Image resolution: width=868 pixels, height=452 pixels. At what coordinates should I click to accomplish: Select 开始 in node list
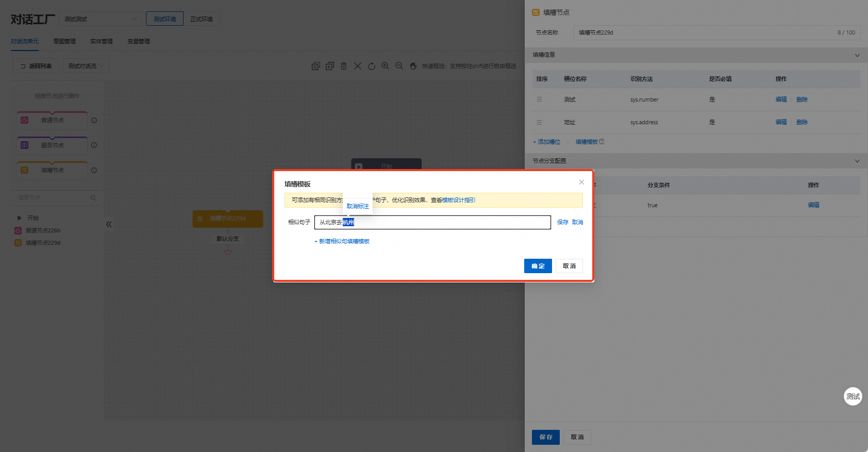click(33, 218)
